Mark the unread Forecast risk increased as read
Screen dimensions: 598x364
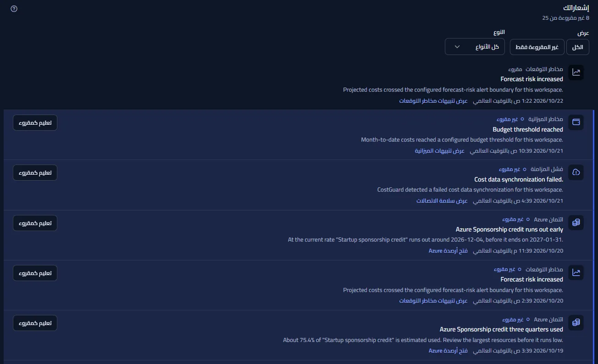tap(35, 273)
